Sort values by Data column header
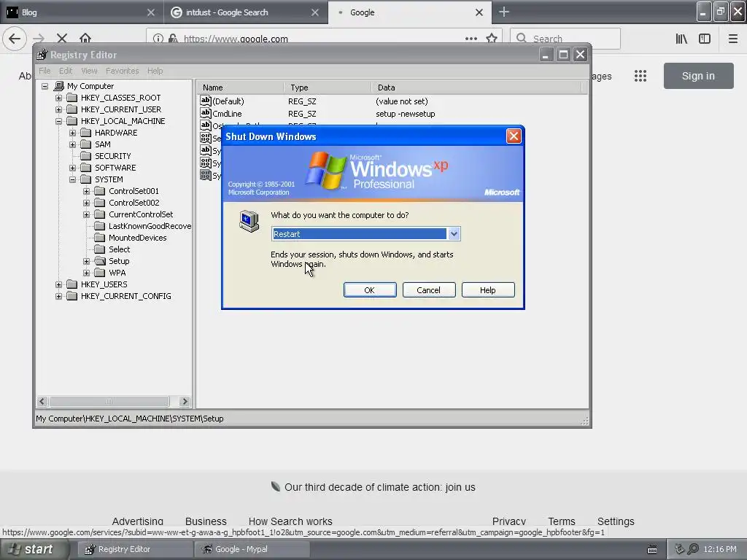This screenshot has height=560, width=747. click(x=476, y=87)
